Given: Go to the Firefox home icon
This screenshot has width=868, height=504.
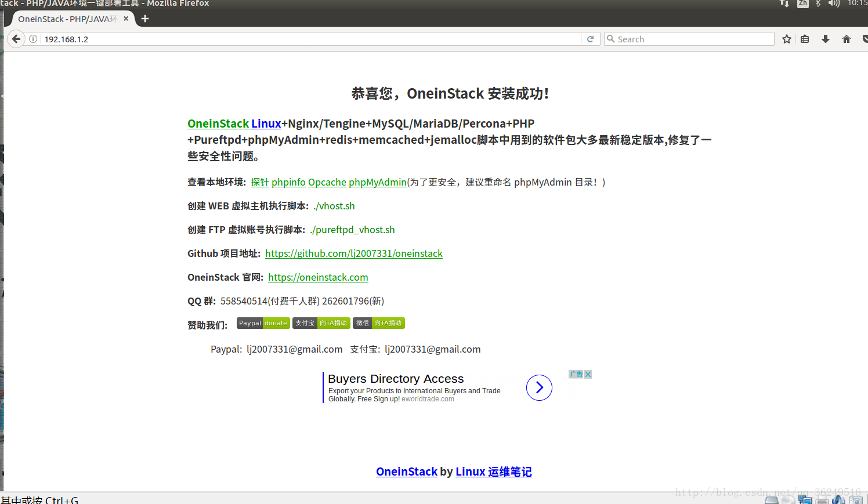Looking at the screenshot, I should pos(846,39).
